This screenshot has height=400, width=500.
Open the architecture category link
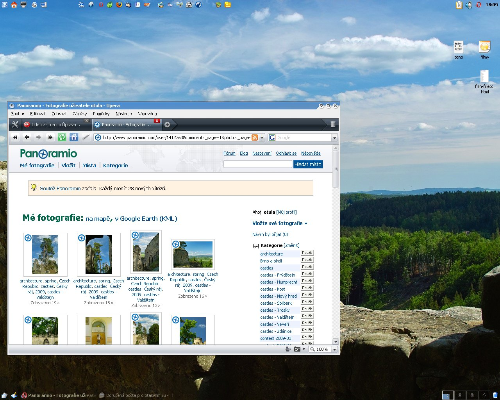(271, 254)
